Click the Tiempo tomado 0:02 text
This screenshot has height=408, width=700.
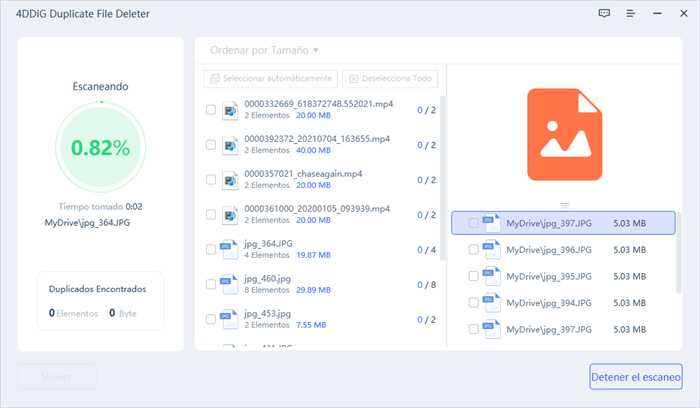pyautogui.click(x=100, y=207)
